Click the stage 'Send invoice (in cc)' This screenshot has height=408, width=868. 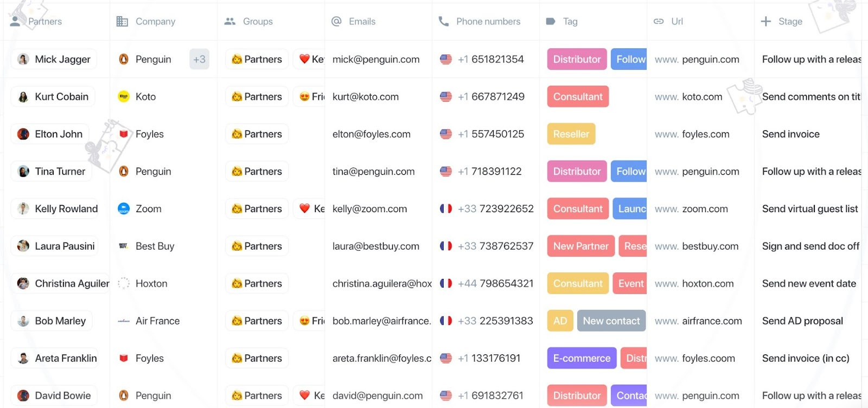pyautogui.click(x=806, y=358)
